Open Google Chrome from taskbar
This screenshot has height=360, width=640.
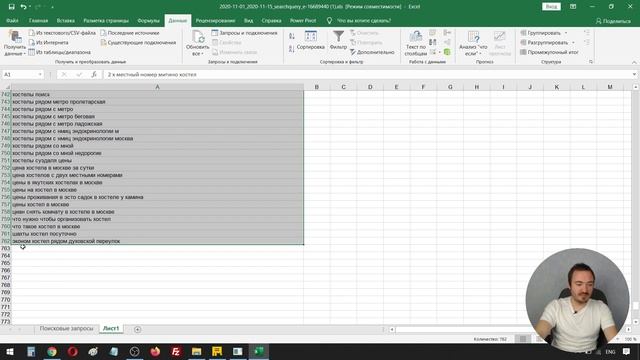pos(52,351)
